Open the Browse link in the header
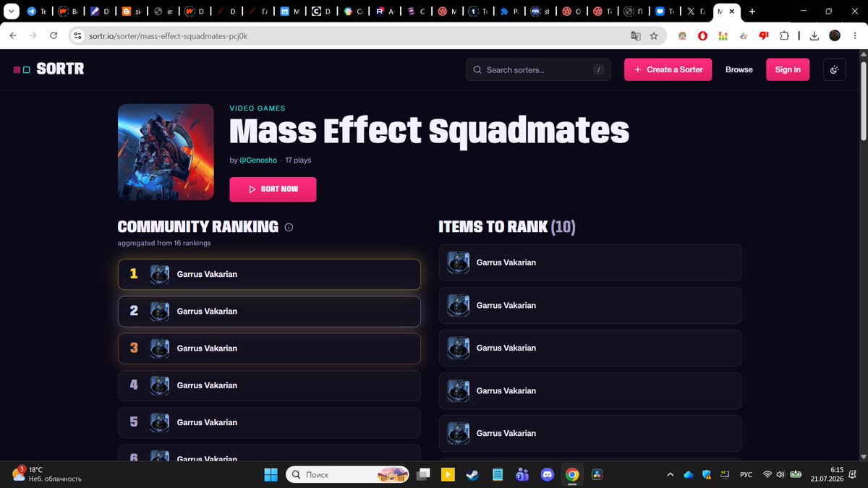 point(739,69)
